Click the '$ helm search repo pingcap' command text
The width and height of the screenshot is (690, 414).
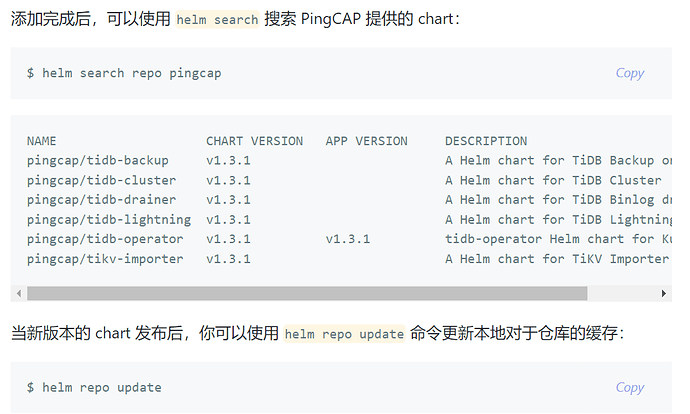[x=124, y=73]
